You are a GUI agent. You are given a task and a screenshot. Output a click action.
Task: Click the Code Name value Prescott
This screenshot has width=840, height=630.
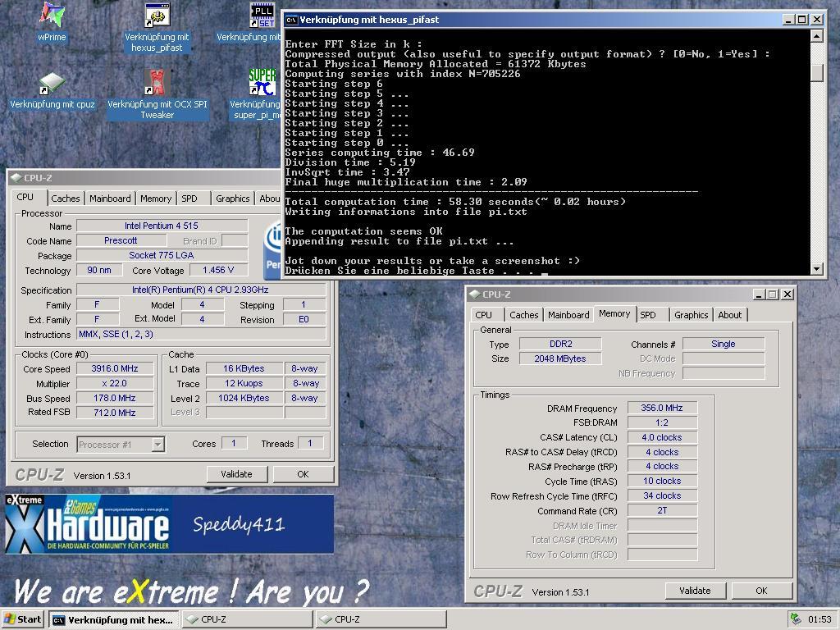click(121, 240)
